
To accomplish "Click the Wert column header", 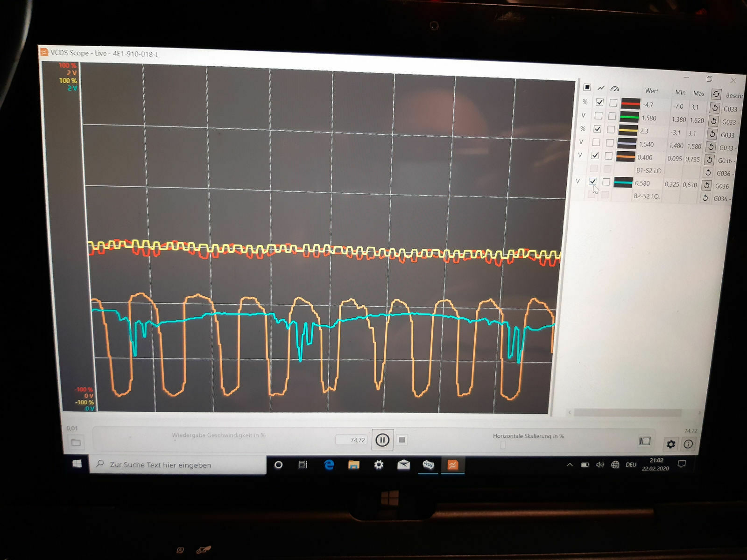I will [x=651, y=91].
